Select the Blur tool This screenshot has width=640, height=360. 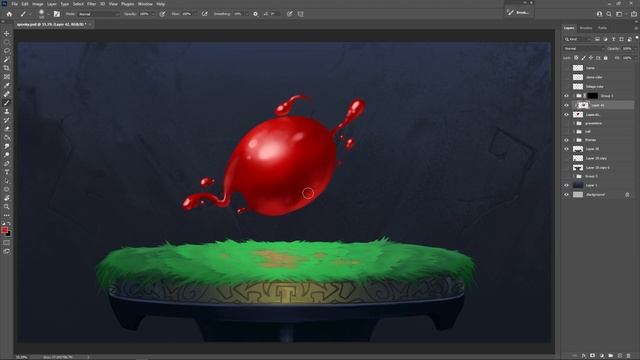(7, 146)
